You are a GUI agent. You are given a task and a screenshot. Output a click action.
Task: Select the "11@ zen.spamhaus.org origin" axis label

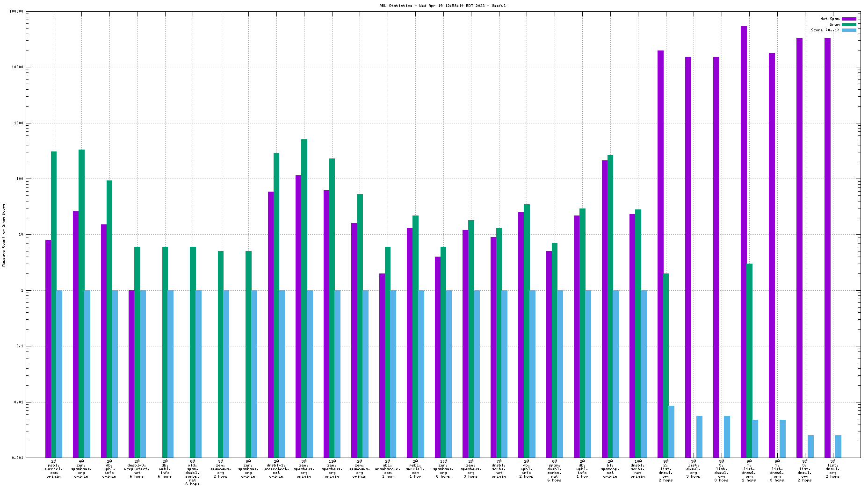(332, 469)
